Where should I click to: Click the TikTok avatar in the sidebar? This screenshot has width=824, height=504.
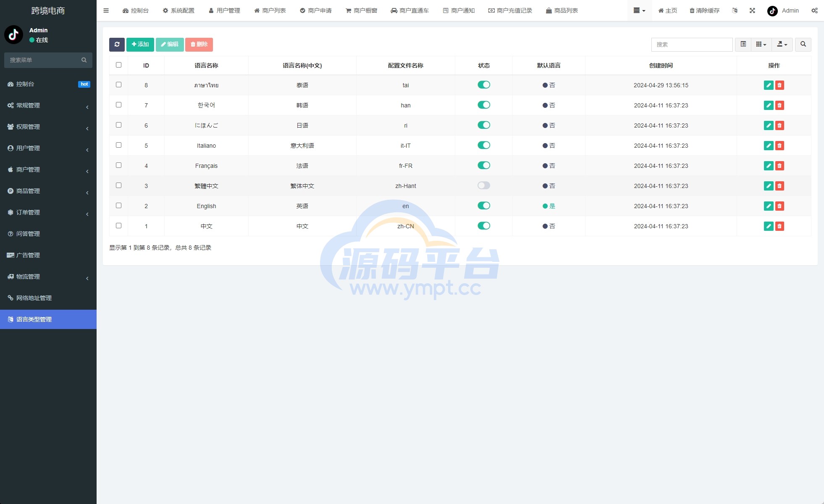click(x=13, y=34)
